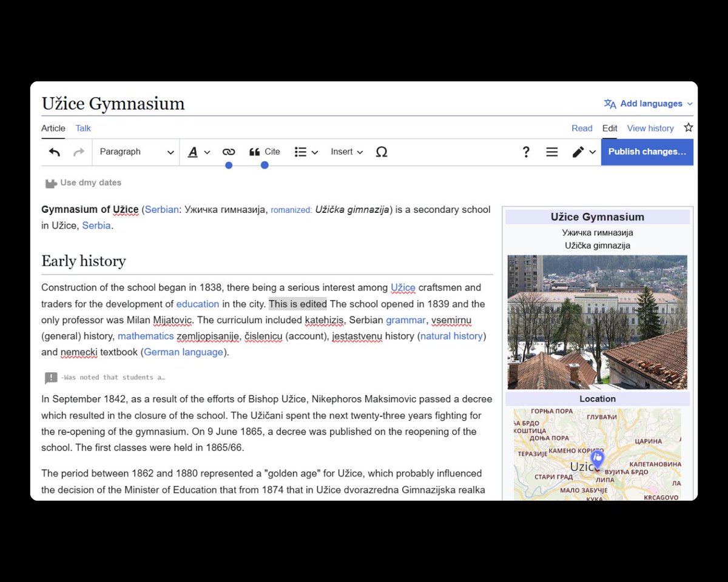This screenshot has height=582, width=728.
Task: Open the bulleted list structure menu
Action: (x=306, y=152)
